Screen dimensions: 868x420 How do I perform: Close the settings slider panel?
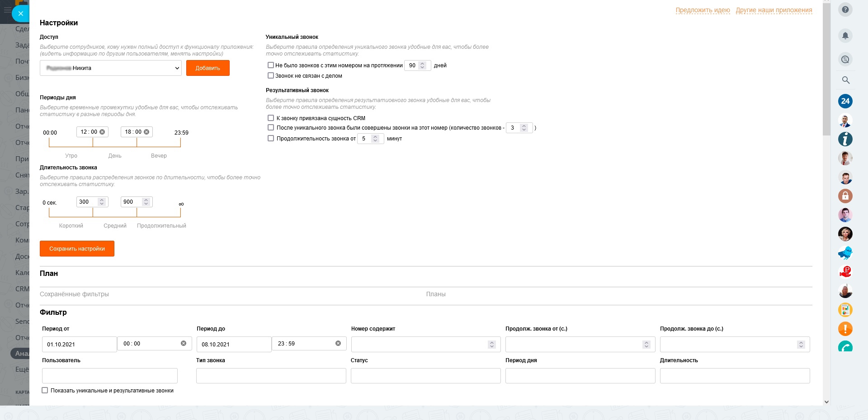coord(20,14)
